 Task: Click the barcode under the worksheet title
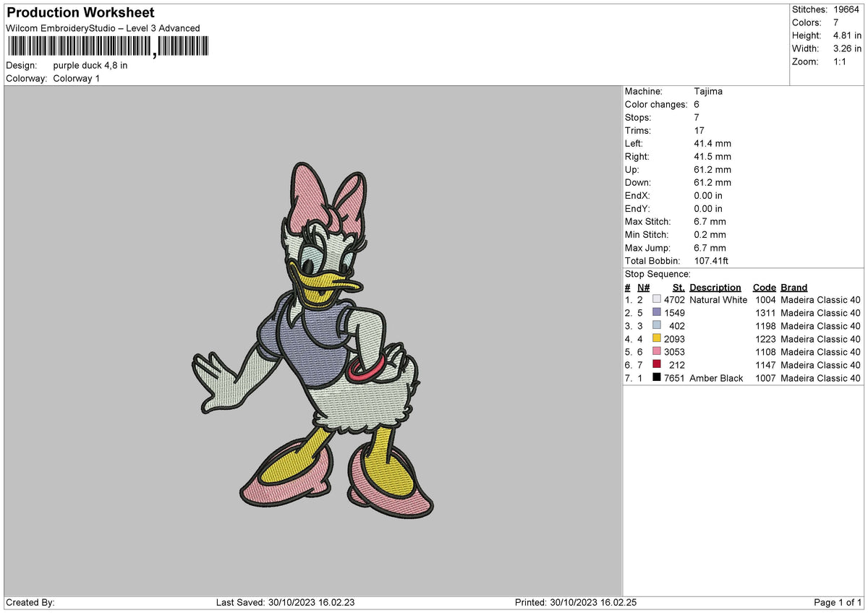click(108, 47)
